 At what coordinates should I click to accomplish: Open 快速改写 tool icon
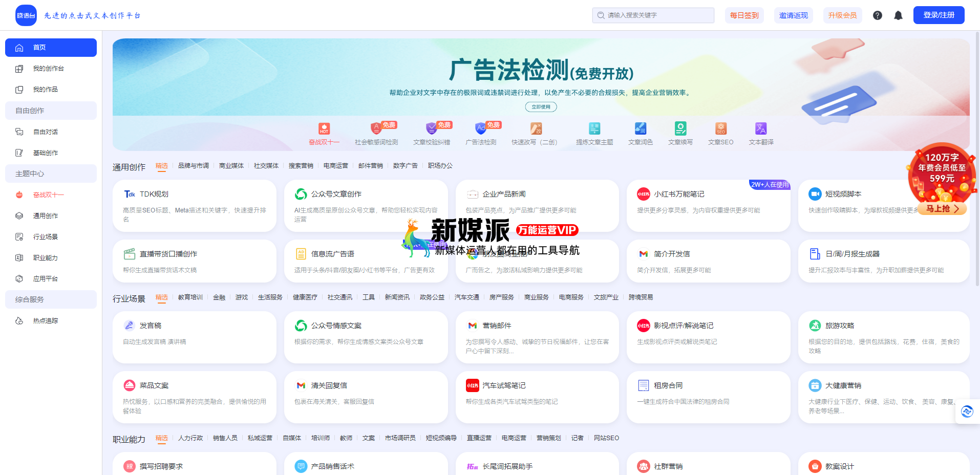536,128
